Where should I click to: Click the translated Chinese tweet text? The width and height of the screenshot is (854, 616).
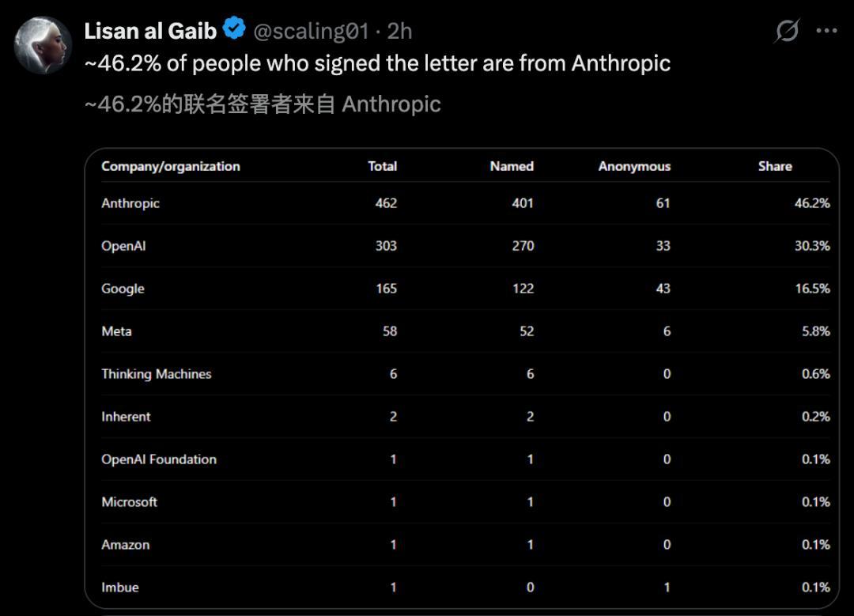click(263, 104)
